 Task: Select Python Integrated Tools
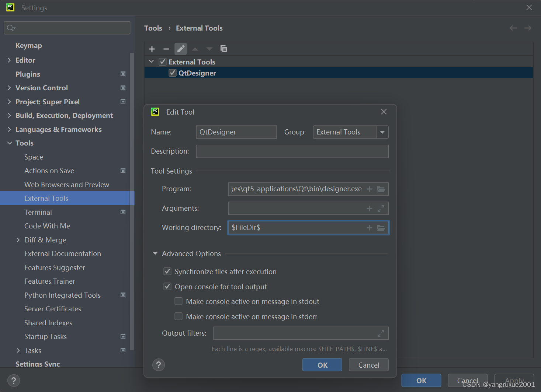tap(62, 295)
